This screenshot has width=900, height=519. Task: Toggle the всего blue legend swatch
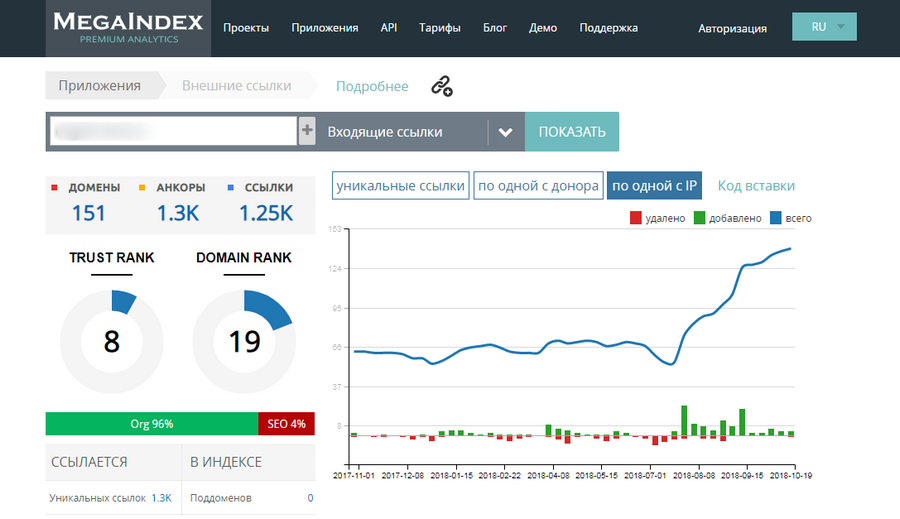pyautogui.click(x=775, y=218)
